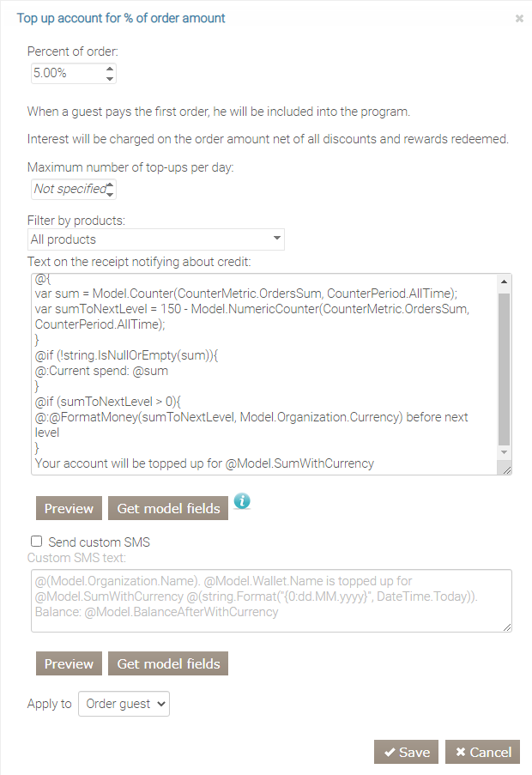
Task: Expand the Apply to Order guest dropdown
Action: 124,704
